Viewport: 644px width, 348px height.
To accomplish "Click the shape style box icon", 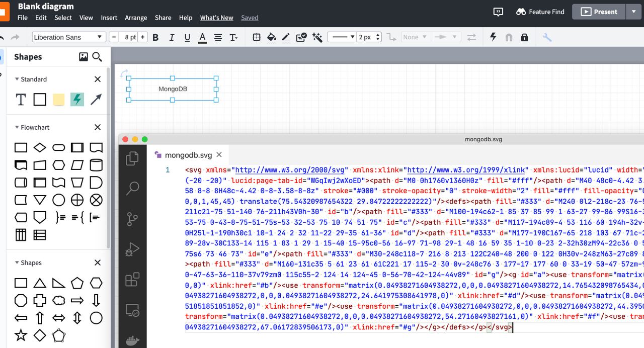I will click(257, 37).
